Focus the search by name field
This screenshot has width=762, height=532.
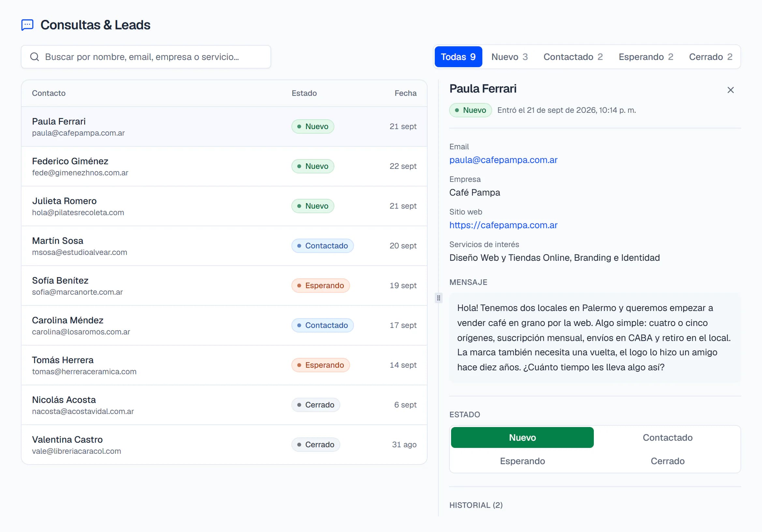coord(146,57)
